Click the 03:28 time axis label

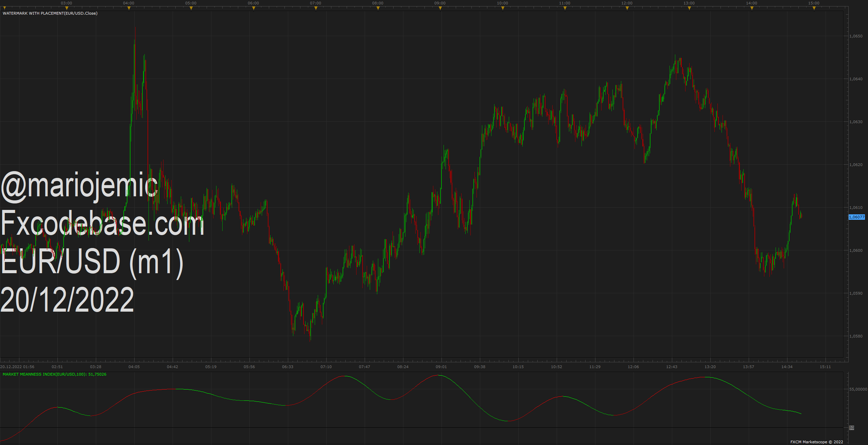pos(96,367)
